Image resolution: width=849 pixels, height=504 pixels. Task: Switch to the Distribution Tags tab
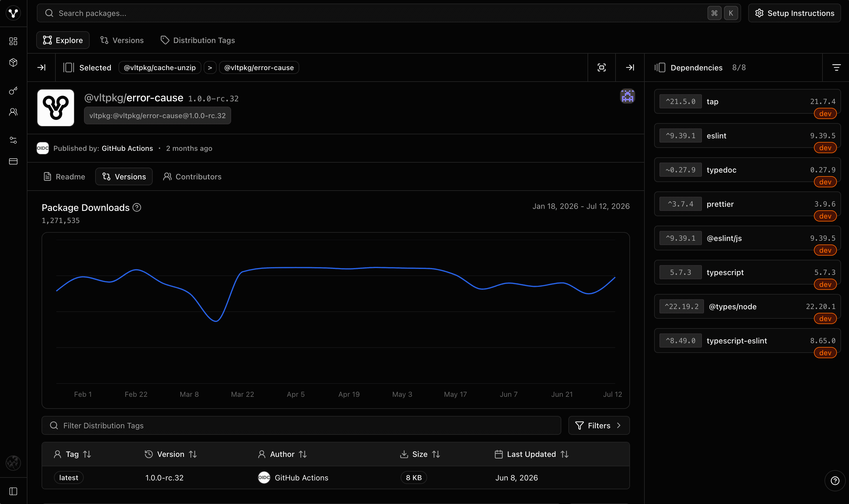pos(198,40)
